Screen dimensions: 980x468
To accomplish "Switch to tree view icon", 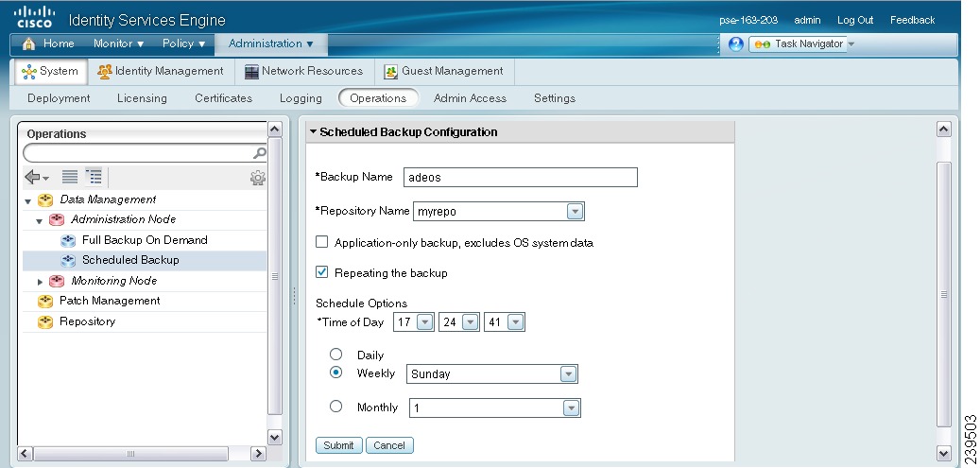I will (x=94, y=177).
